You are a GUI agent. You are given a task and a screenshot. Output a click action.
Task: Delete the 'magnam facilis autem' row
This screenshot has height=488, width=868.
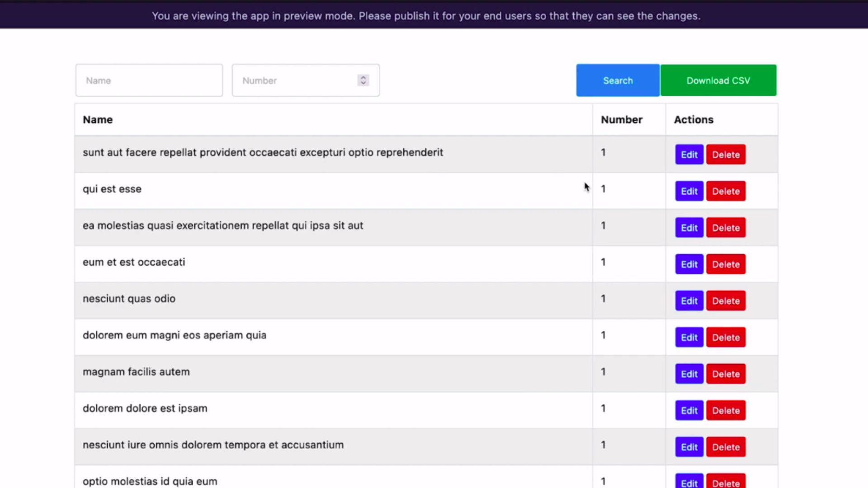726,374
